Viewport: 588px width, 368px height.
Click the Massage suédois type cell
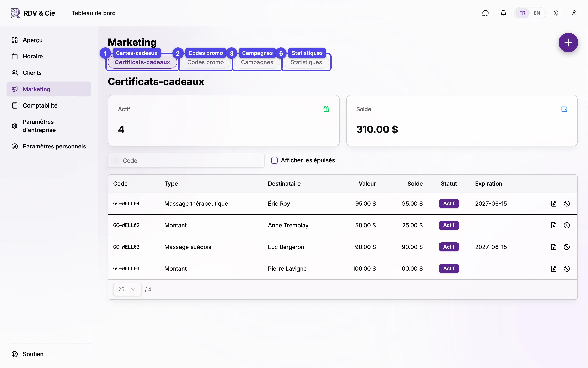coord(188,247)
